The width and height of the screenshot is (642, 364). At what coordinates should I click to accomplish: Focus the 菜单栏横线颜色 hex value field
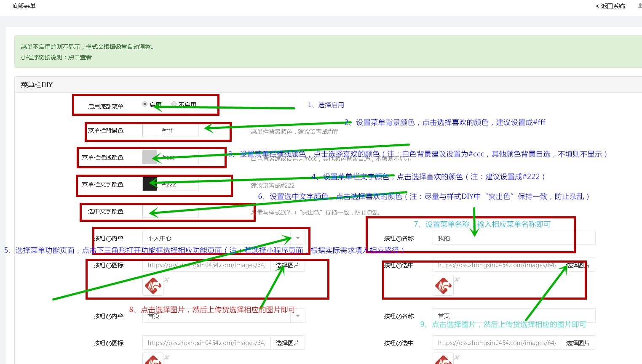(178, 157)
